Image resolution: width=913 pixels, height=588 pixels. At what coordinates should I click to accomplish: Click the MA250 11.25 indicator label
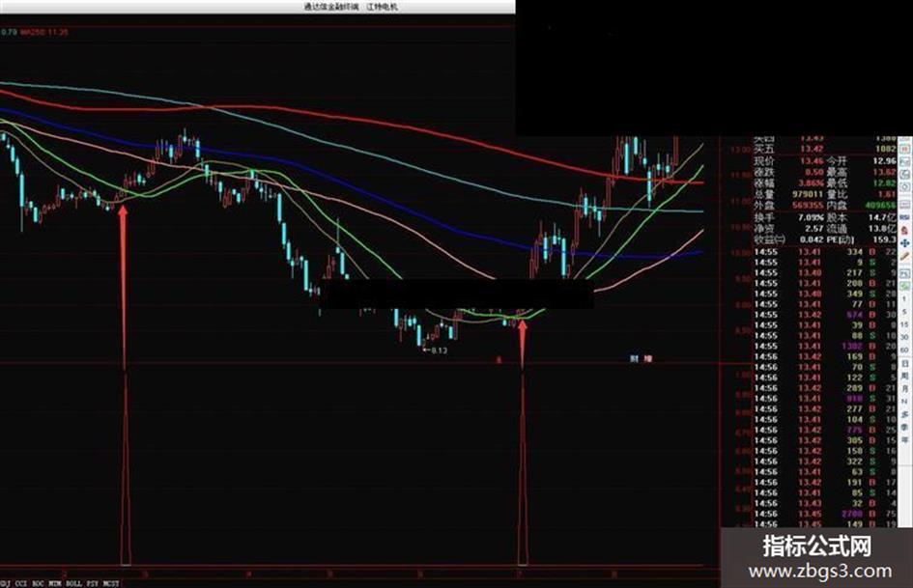click(44, 32)
